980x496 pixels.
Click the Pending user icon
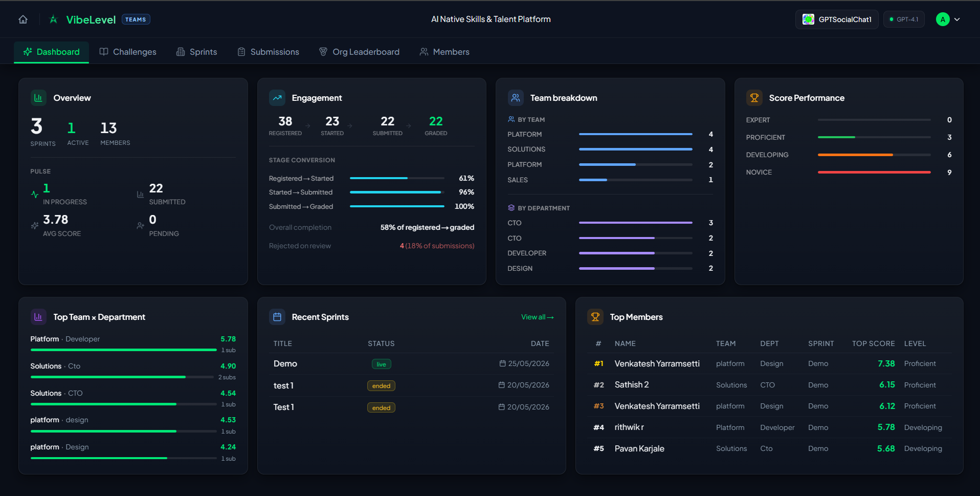coord(140,226)
